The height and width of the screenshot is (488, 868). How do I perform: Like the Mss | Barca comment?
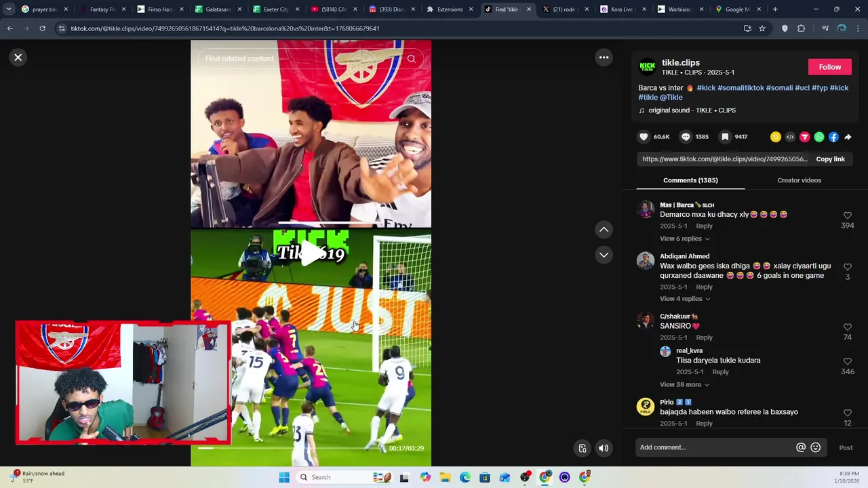(x=847, y=216)
